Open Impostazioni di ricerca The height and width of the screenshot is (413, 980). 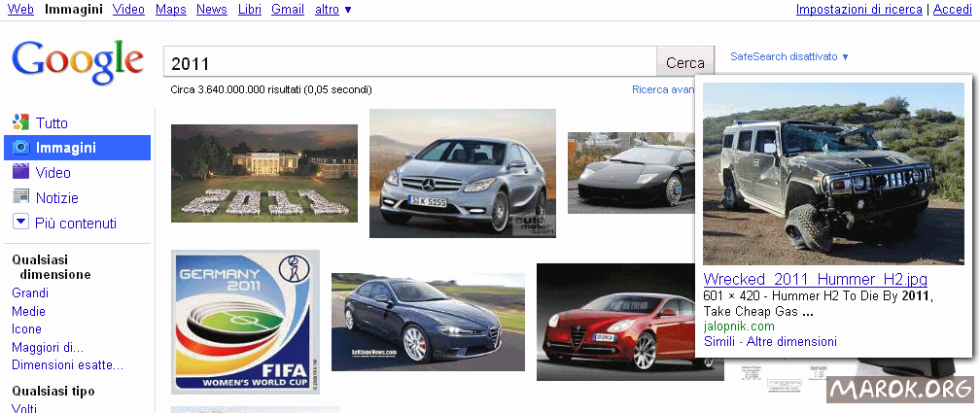pos(858,10)
